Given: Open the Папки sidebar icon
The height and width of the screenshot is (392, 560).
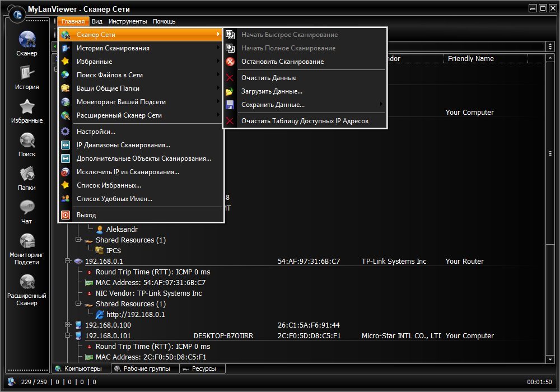Looking at the screenshot, I should 27,177.
